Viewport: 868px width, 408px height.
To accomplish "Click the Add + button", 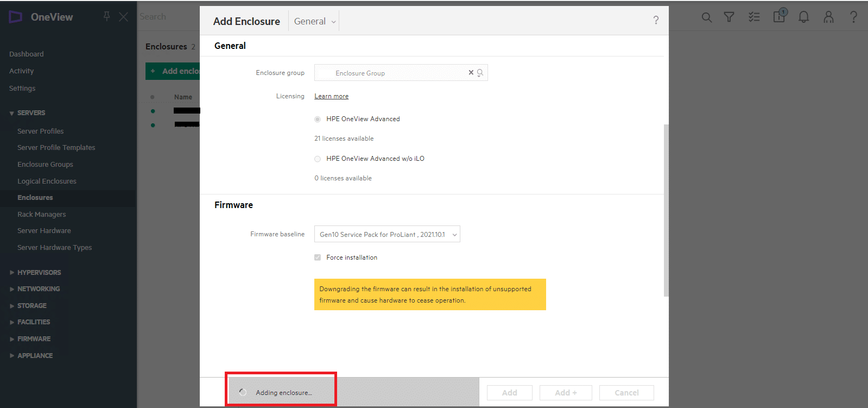I will 566,393.
